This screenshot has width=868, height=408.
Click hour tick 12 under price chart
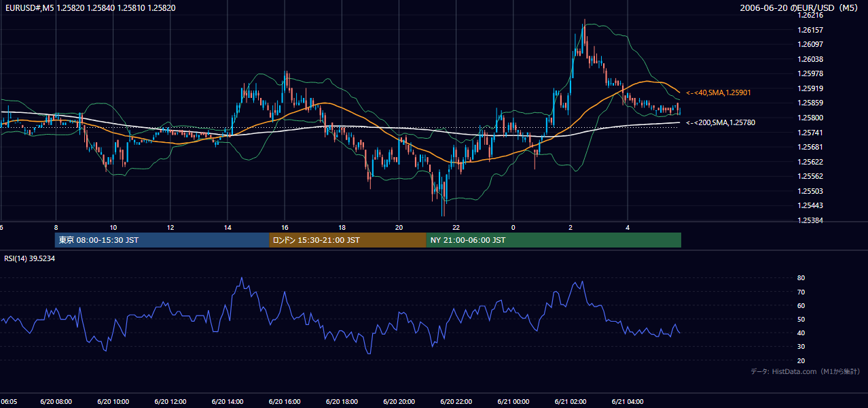click(x=170, y=227)
